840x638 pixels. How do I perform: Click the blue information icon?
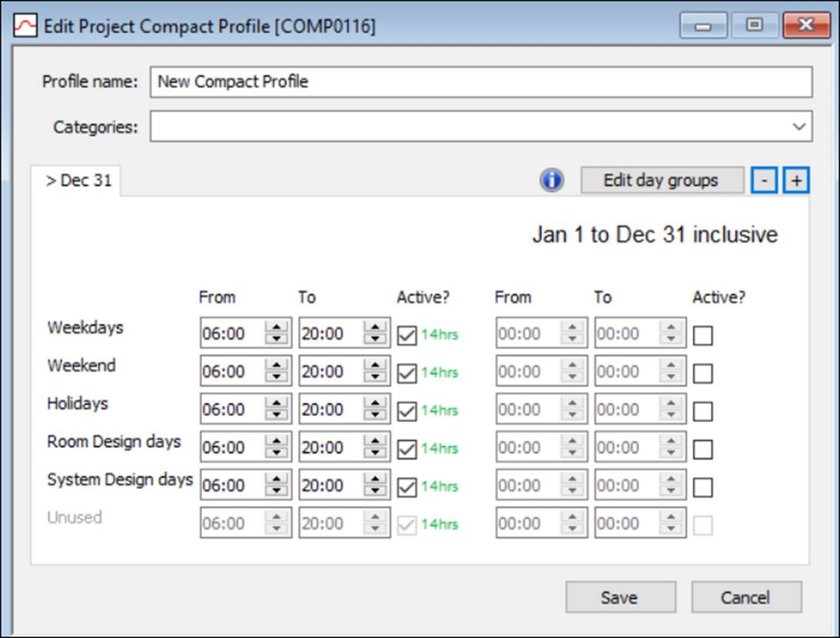(551, 180)
